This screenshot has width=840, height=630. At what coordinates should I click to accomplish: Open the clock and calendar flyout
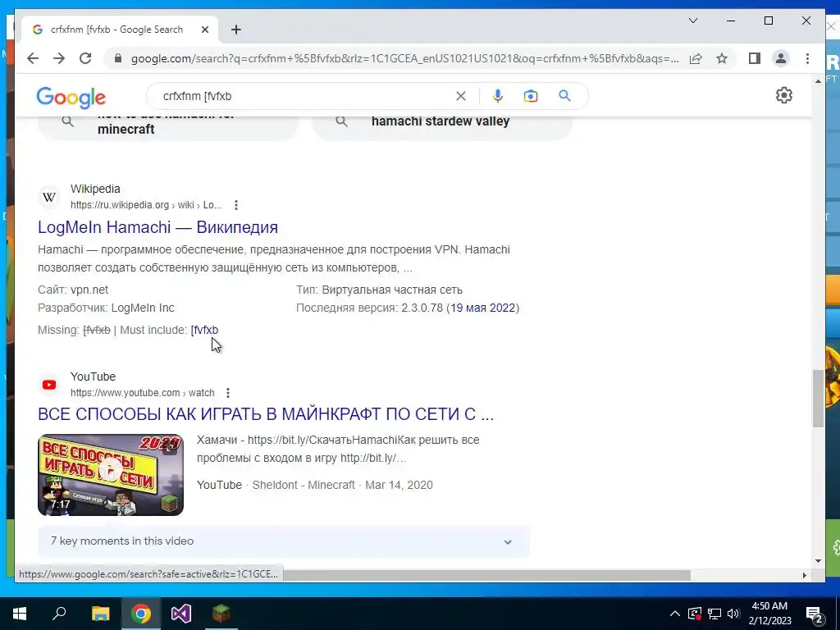(x=769, y=614)
